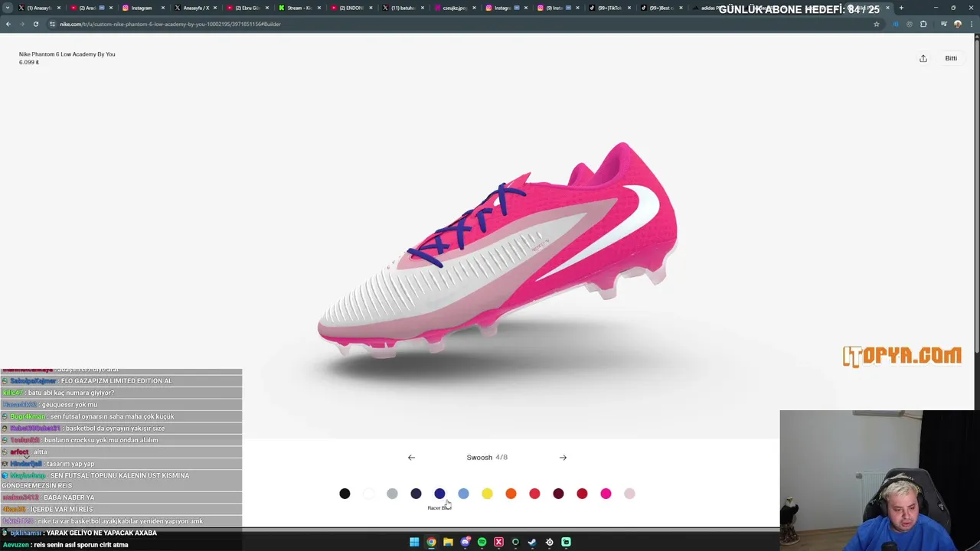Select the dark maroon Swoosh color swatch

[558, 494]
